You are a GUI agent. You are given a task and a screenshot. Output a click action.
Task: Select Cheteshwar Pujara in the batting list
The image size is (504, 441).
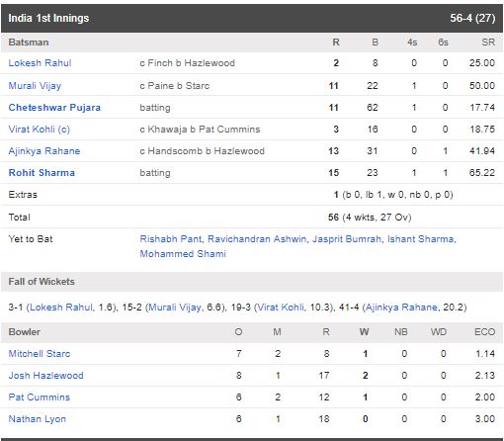click(54, 108)
